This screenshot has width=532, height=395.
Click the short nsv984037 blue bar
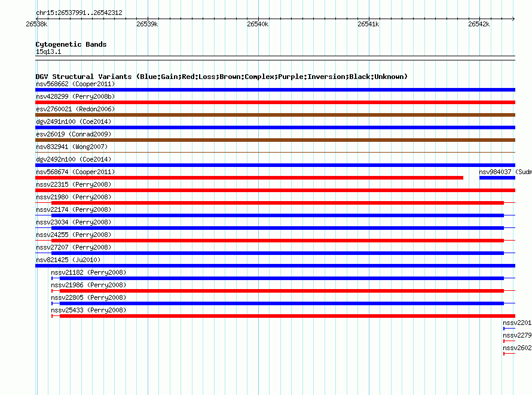(x=497, y=178)
